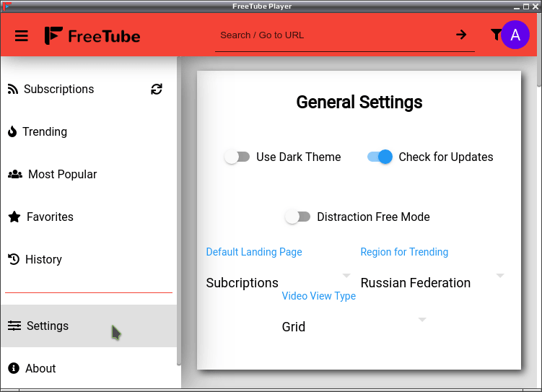
Task: Minimize the FreeTube Player window
Action: [x=517, y=6]
